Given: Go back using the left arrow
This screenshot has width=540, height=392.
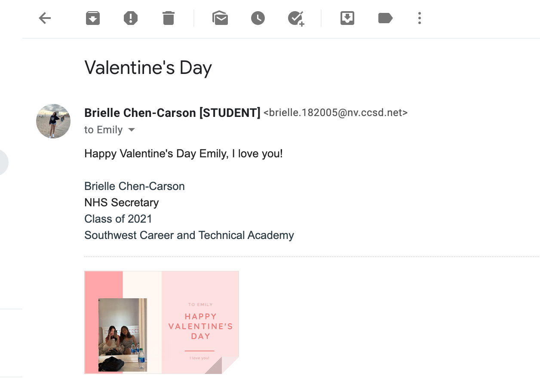Looking at the screenshot, I should 45,18.
